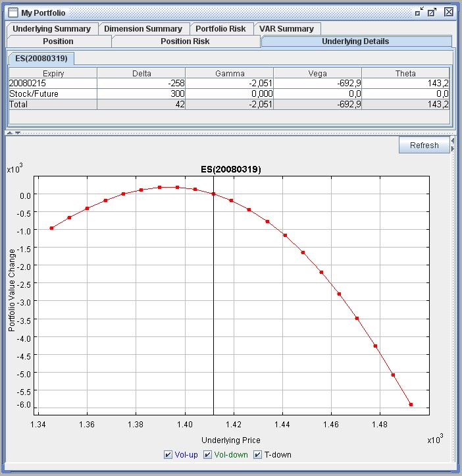The height and width of the screenshot is (476, 462).
Task: Click the window menu icon beside My Portfolio
Action: (x=13, y=13)
